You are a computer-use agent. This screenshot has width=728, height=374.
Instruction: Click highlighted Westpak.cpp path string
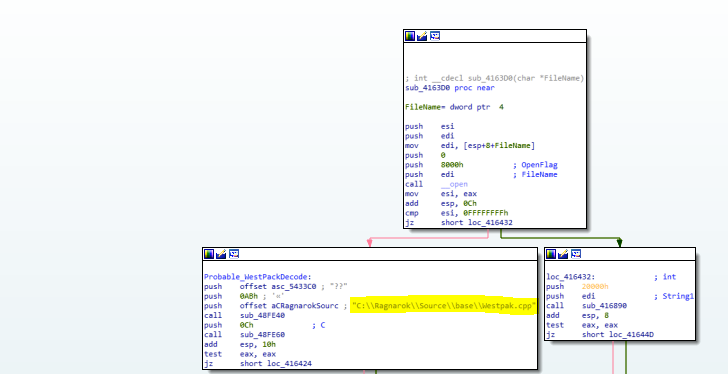[443, 306]
